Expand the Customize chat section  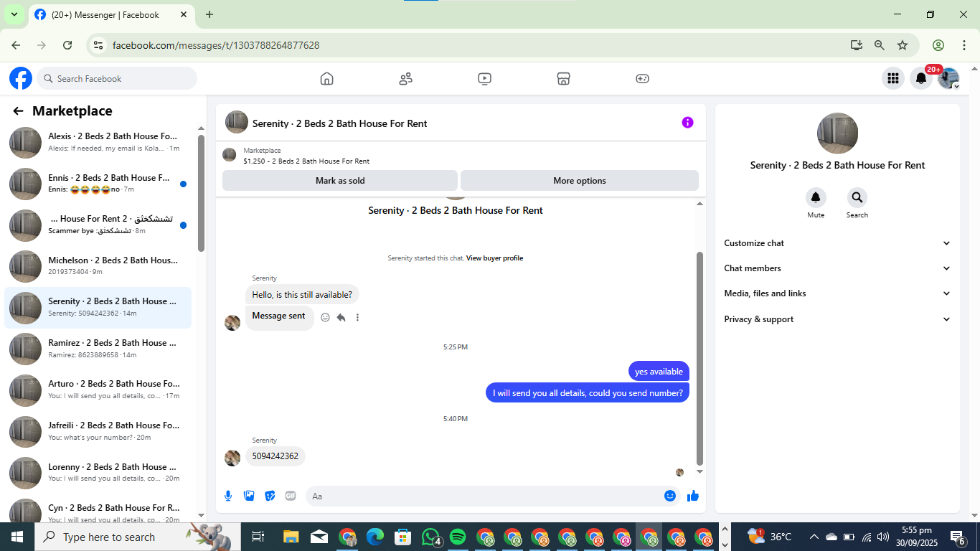[837, 243]
